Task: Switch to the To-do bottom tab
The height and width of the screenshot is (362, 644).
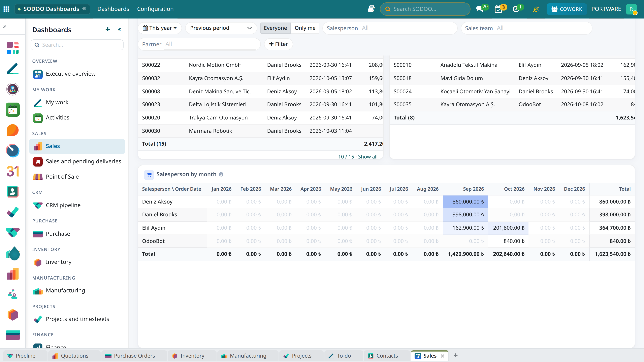Action: click(x=344, y=356)
